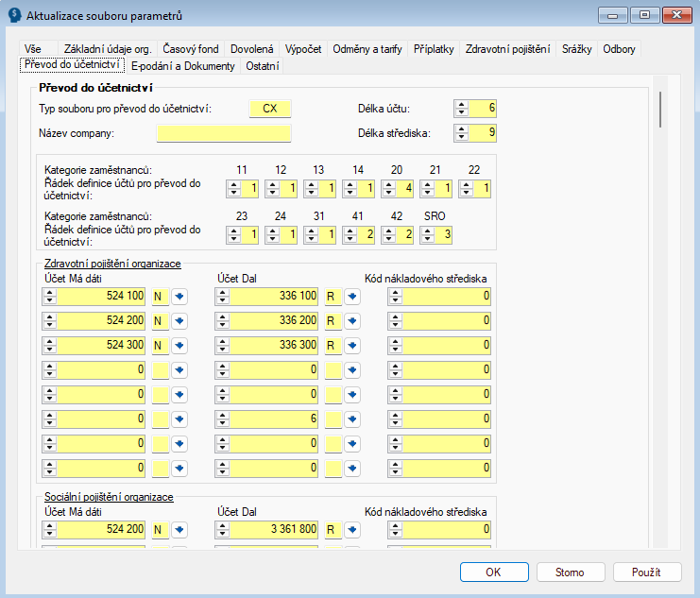Click the Účet Dal field containing 6
This screenshot has width=700, height=598.
coord(266,419)
